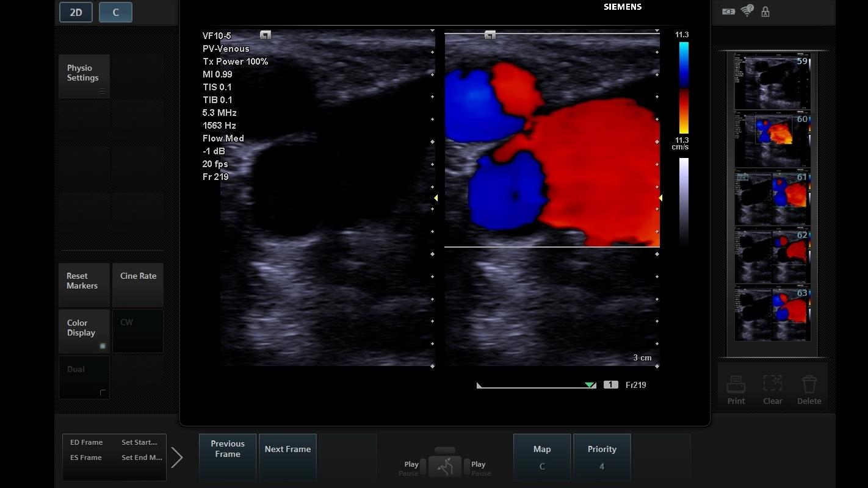The width and height of the screenshot is (868, 488).
Task: Click the caps lock indicator icon
Action: (765, 11)
